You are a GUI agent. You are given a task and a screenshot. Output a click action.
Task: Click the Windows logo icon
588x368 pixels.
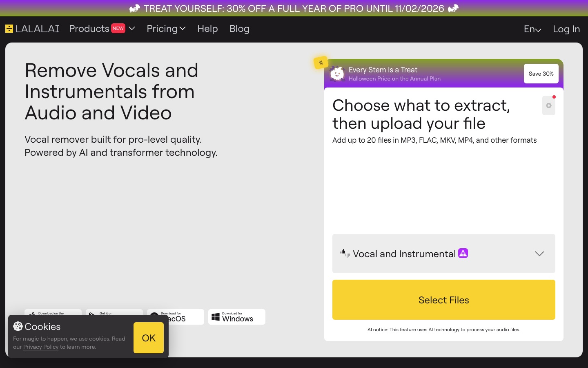pos(216,317)
